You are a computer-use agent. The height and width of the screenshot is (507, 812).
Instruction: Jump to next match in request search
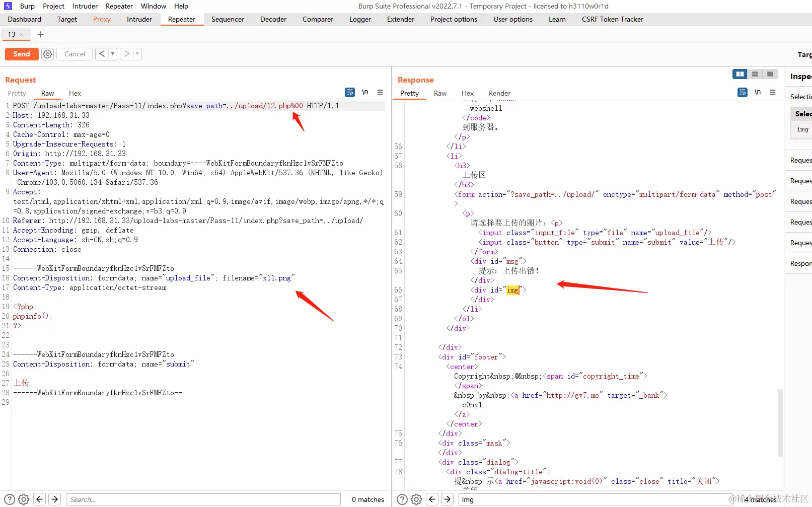(55, 499)
